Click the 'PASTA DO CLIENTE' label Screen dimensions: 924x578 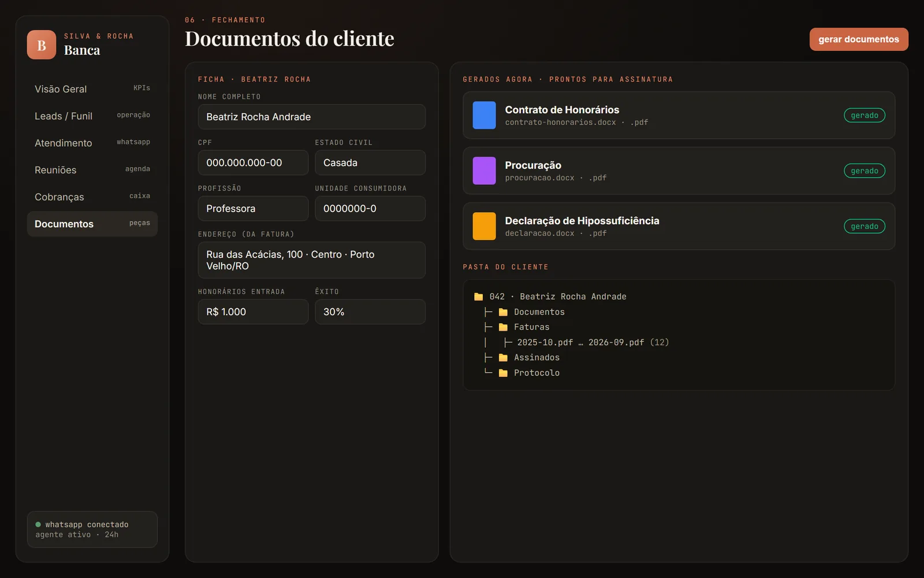pos(506,267)
